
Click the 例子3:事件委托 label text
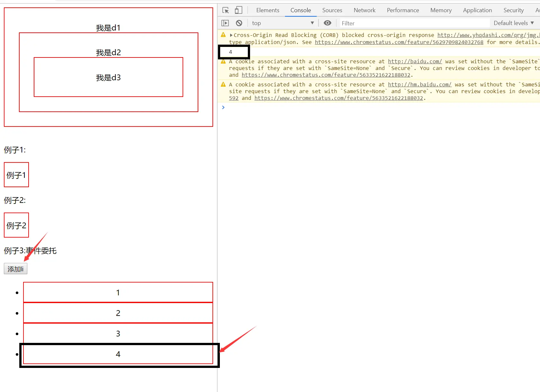click(x=30, y=251)
